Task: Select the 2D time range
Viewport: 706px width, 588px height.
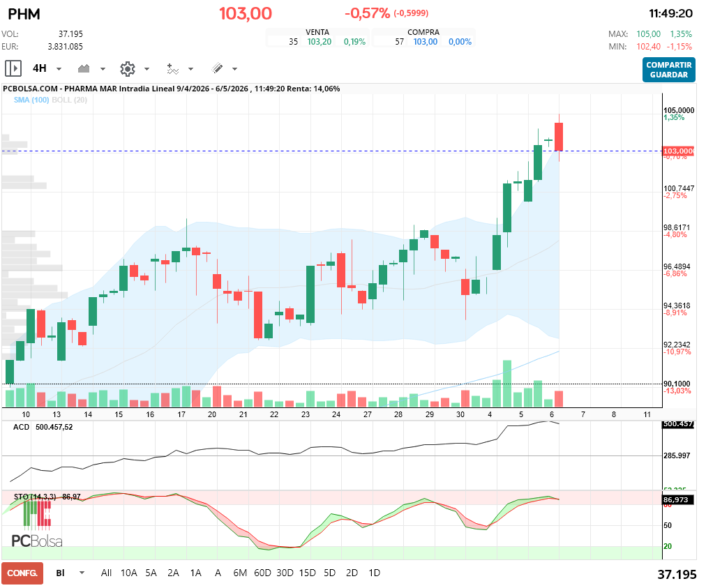Action: (352, 573)
